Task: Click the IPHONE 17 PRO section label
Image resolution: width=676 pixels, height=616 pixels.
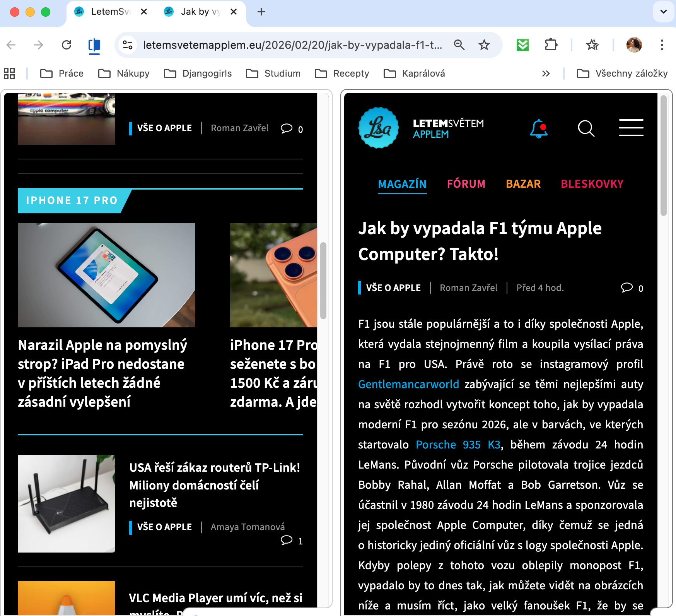Action: (72, 200)
